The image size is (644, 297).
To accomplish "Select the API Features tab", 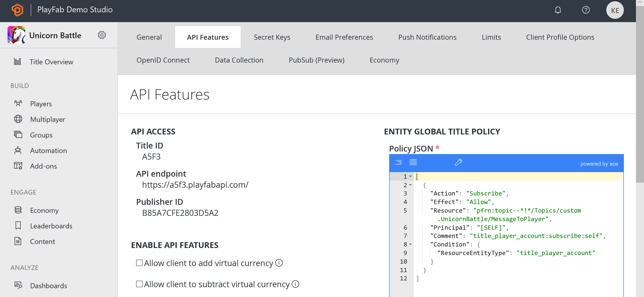I will pyautogui.click(x=207, y=37).
